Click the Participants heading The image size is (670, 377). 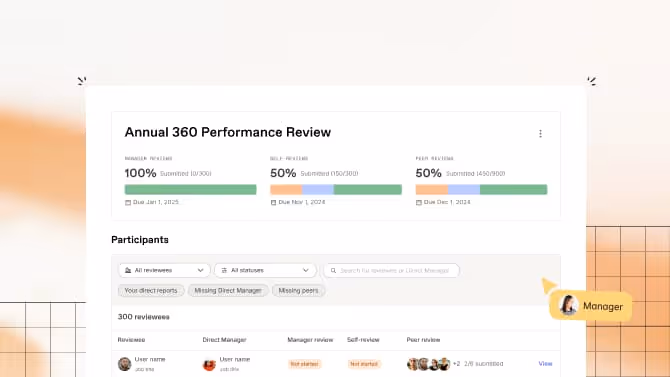140,240
